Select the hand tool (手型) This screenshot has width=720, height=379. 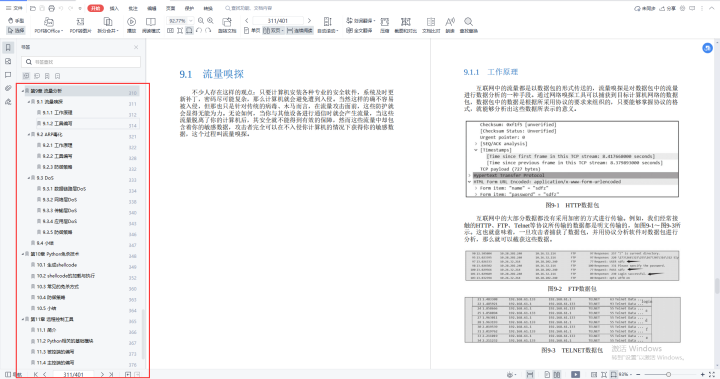point(16,21)
